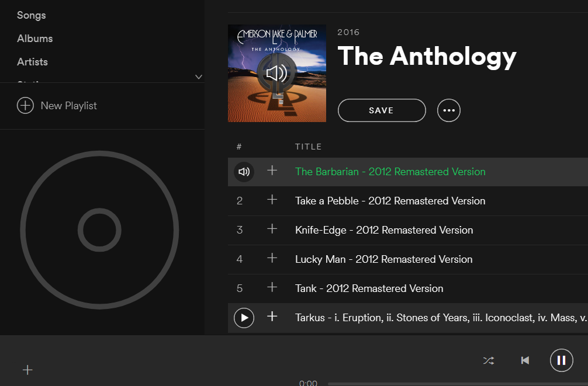The width and height of the screenshot is (588, 386).
Task: Expand the sidebar library list chevron
Action: coord(199,77)
